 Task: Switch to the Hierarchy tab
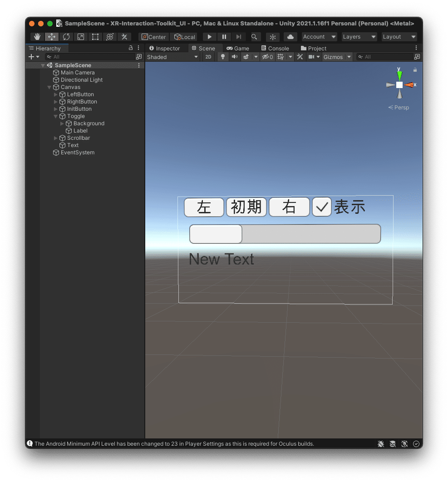tap(47, 48)
